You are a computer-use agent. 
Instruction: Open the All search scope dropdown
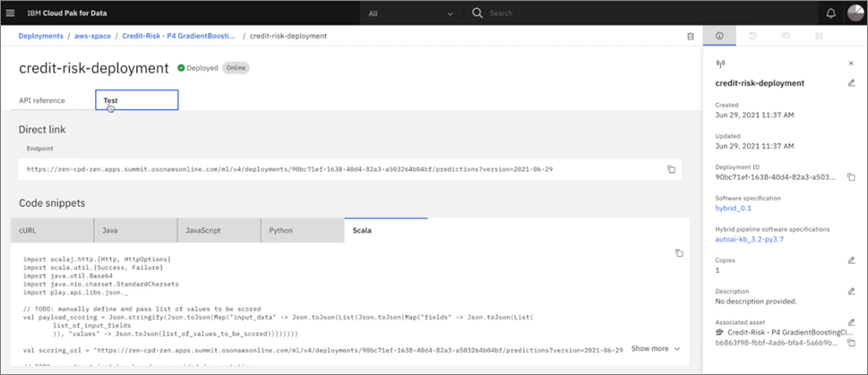click(411, 13)
